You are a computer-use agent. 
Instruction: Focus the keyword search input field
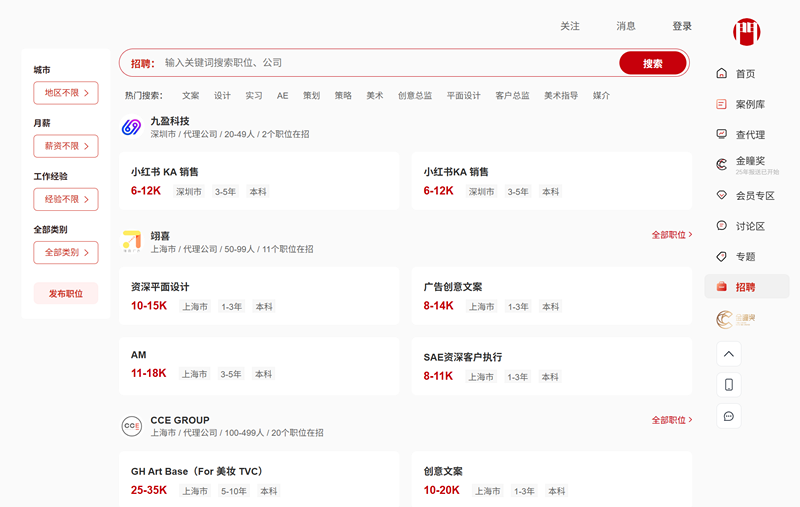[x=388, y=63]
